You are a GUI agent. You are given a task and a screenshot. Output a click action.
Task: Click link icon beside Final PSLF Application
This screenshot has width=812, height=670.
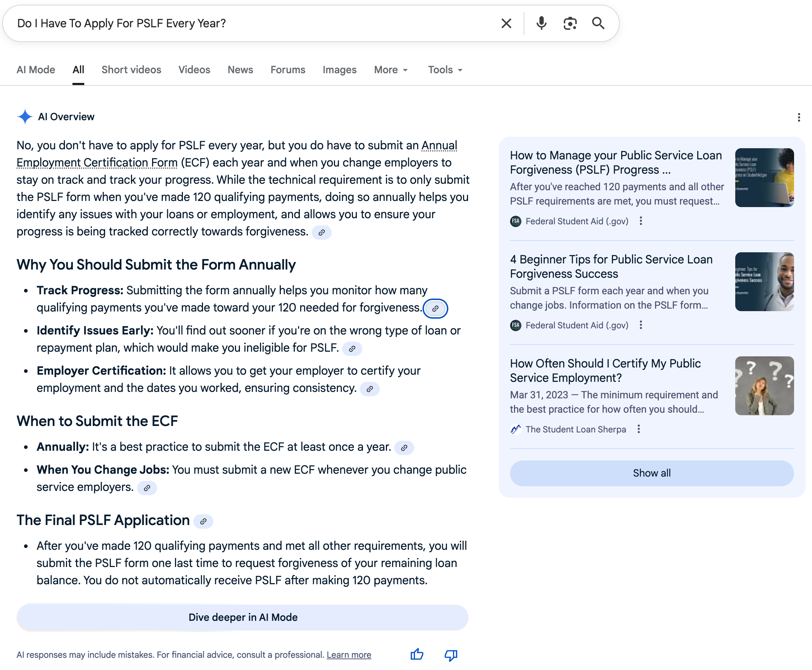(x=203, y=521)
